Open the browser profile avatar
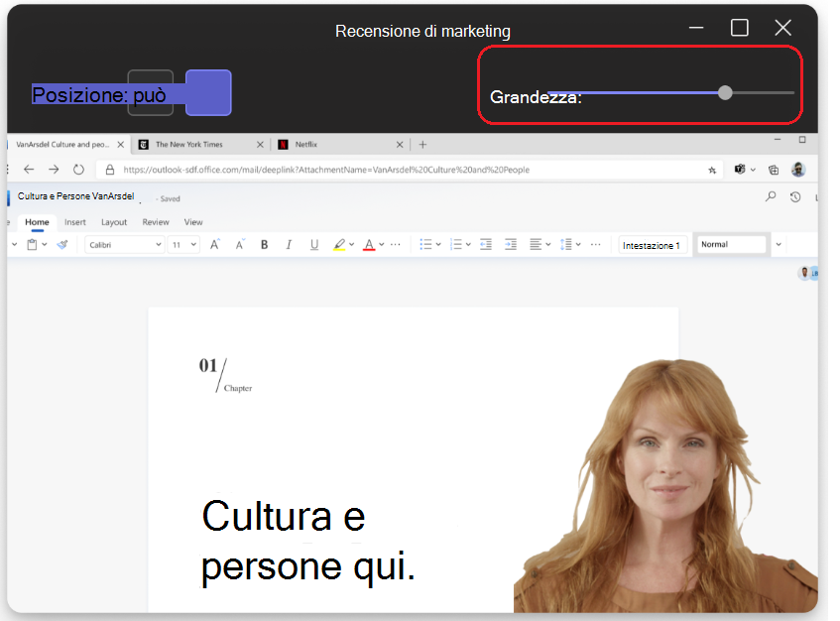 point(798,170)
